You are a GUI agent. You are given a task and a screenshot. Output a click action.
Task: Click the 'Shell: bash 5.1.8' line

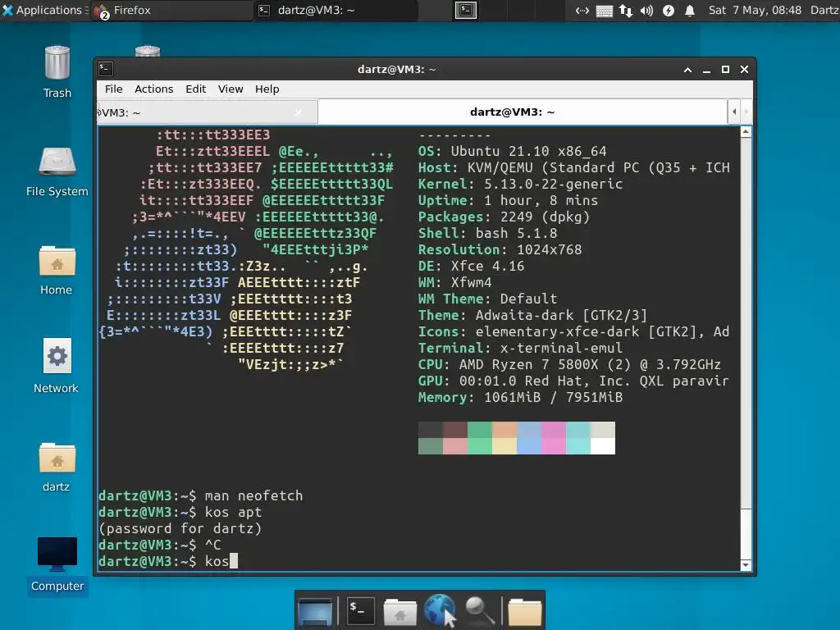487,234
